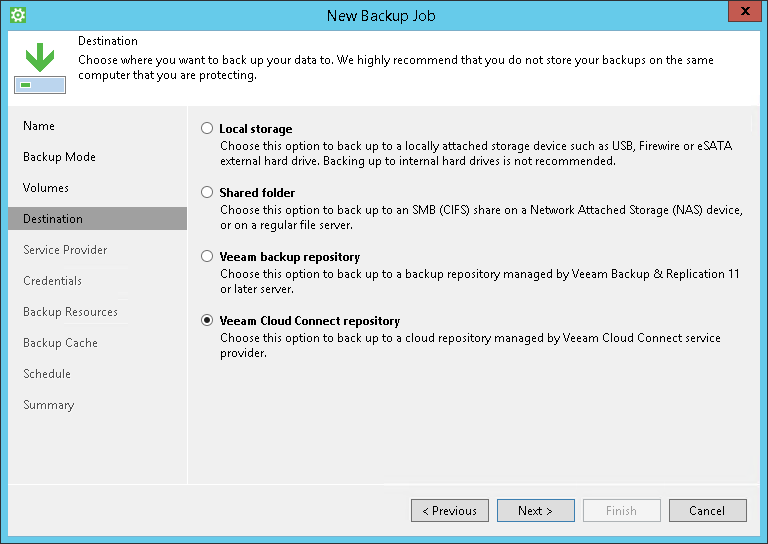Open the Schedule step
The image size is (768, 544).
tap(47, 374)
